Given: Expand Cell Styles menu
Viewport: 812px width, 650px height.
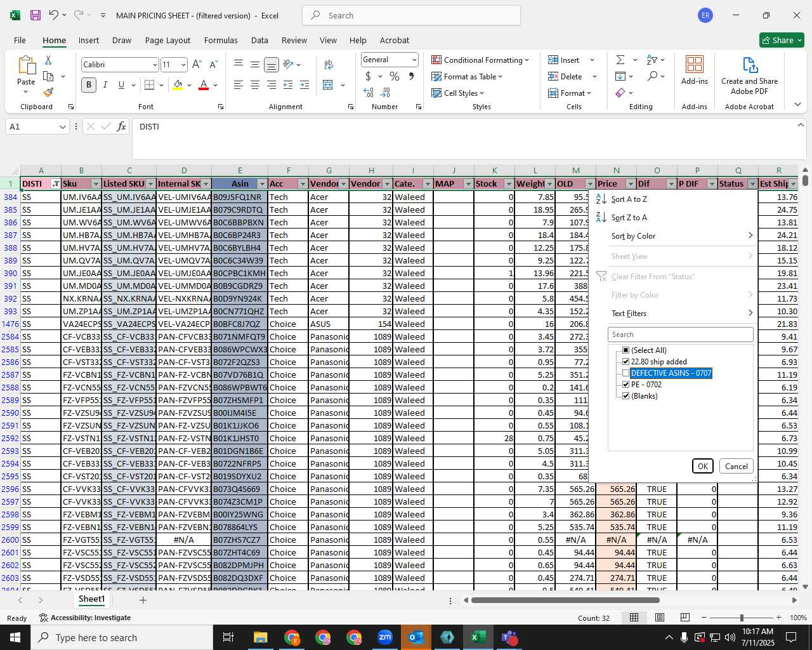Looking at the screenshot, I should [x=457, y=93].
